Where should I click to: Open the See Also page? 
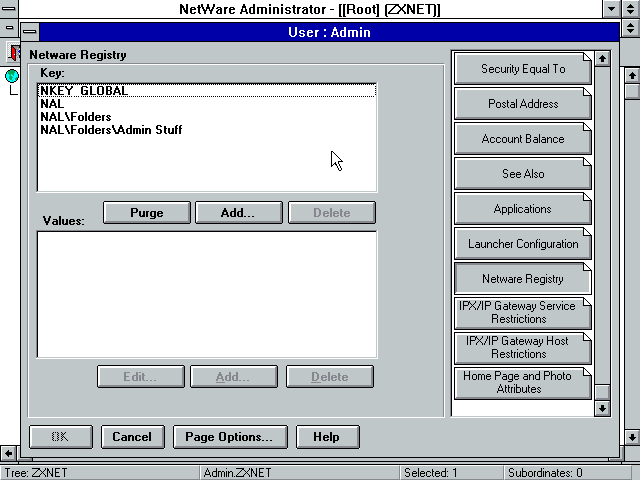[x=523, y=174]
